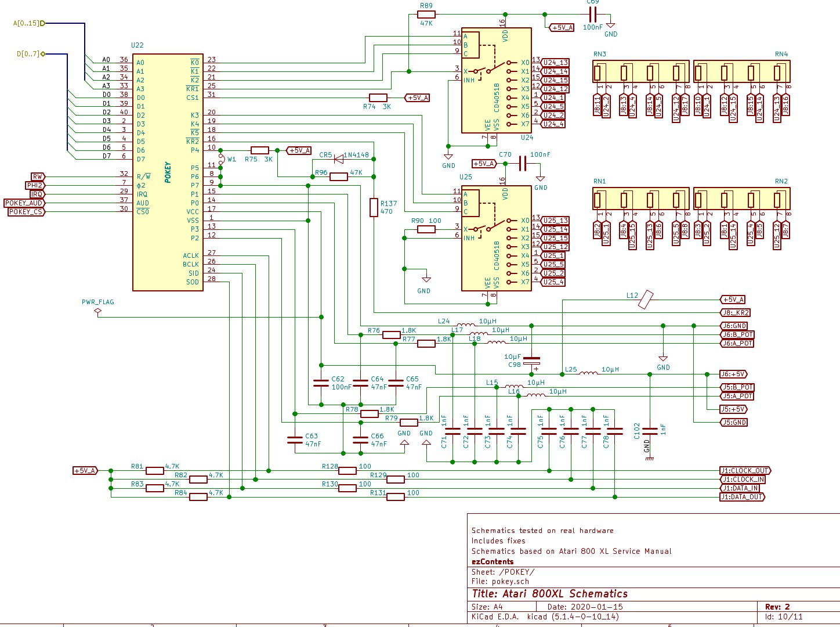The width and height of the screenshot is (840, 627).
Task: Select the C98 10µF polarized capacitor
Action: point(531,362)
